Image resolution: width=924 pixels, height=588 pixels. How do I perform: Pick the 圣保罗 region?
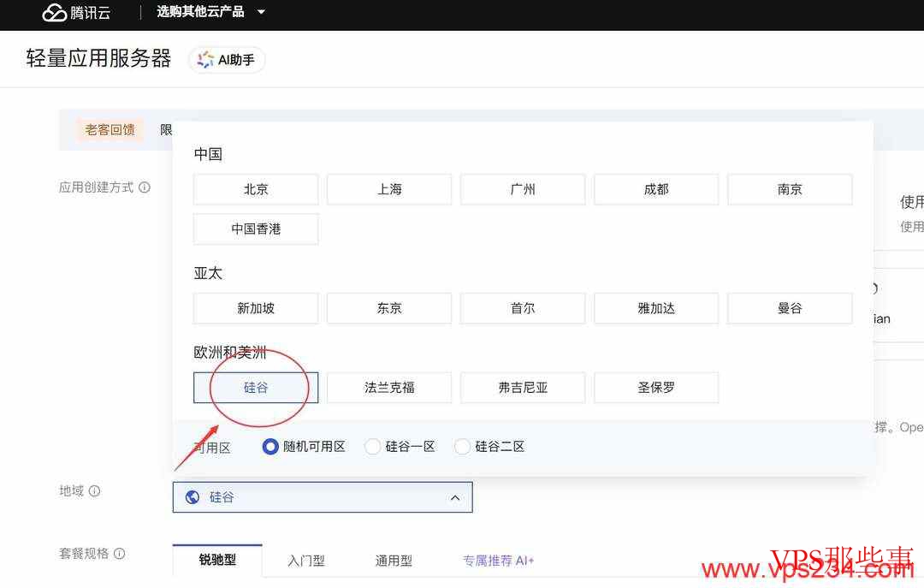point(656,388)
